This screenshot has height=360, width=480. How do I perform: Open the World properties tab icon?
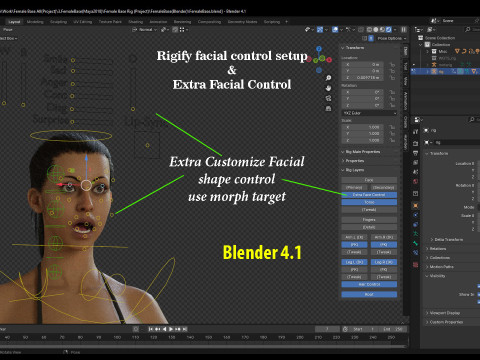[415, 182]
